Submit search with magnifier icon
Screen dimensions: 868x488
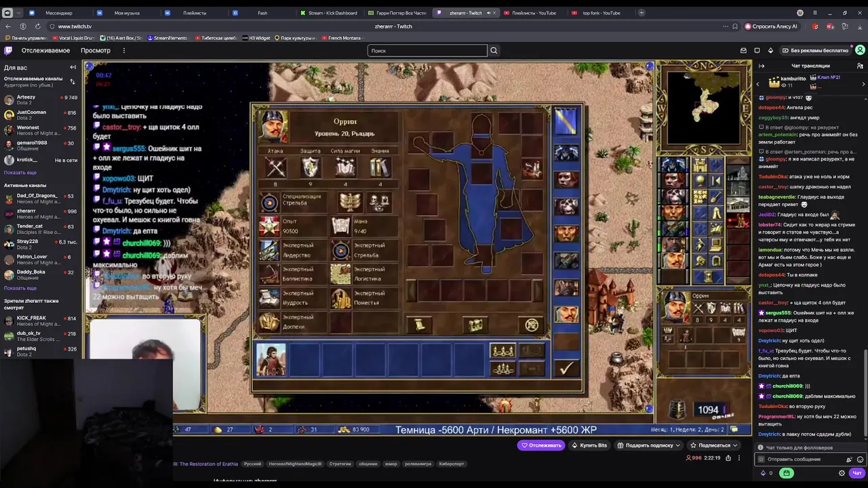tap(494, 50)
